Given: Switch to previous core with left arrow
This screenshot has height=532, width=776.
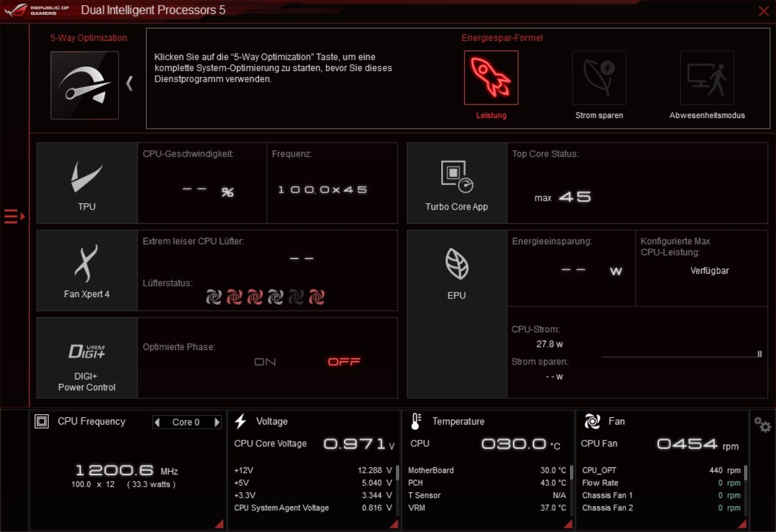Looking at the screenshot, I should [157, 422].
